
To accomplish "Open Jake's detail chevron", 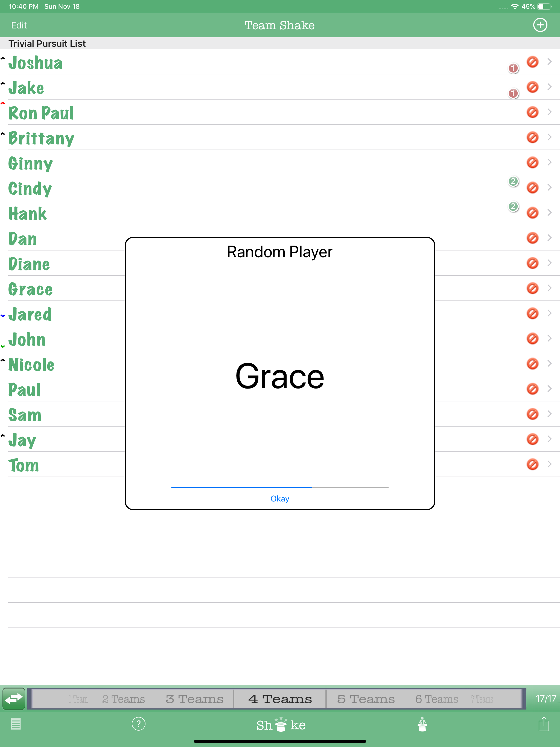I will tap(550, 86).
